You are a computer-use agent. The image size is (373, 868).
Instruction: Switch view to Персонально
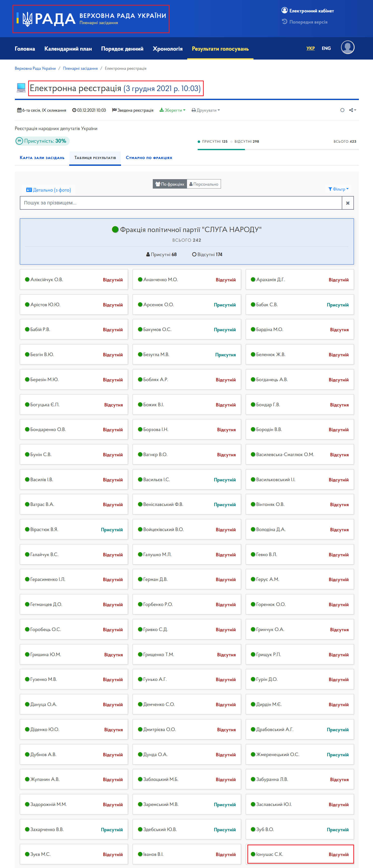click(204, 184)
